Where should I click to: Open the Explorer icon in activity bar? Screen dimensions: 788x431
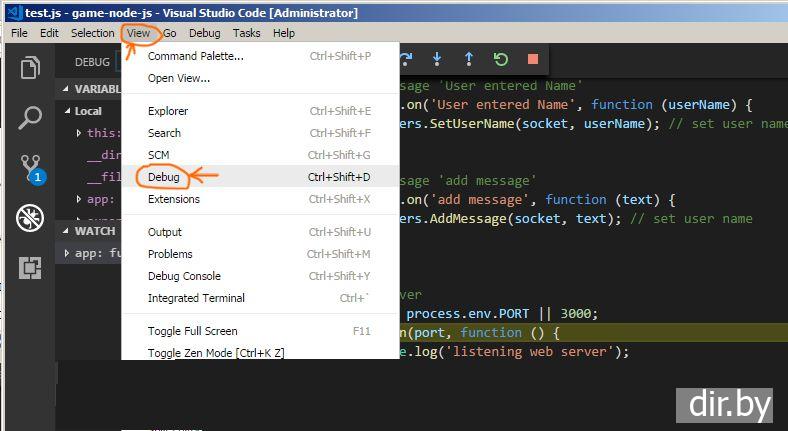click(x=30, y=67)
